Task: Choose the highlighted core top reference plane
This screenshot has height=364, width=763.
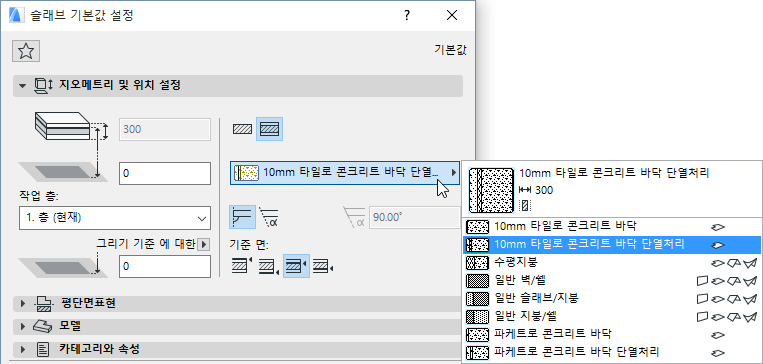Action: coord(296,266)
